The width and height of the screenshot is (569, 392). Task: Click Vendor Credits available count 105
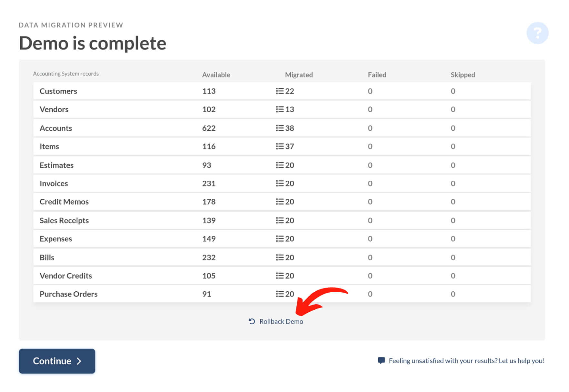(209, 276)
